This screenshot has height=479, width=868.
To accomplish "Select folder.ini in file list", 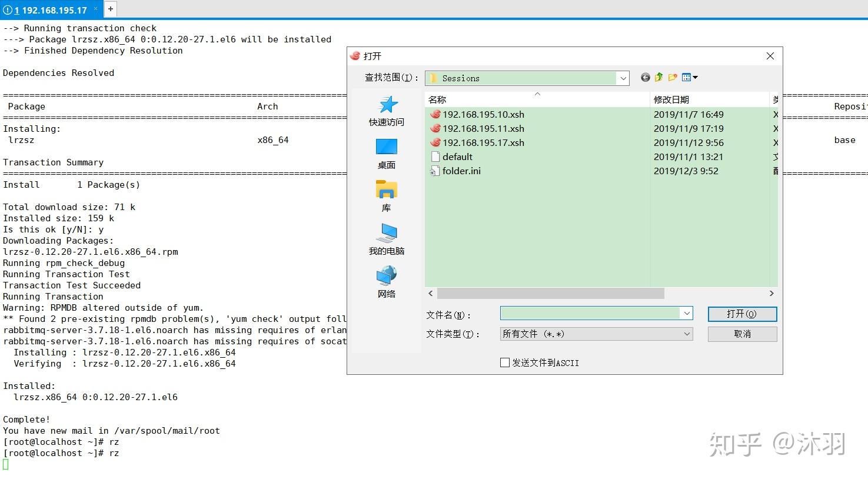I will [461, 171].
